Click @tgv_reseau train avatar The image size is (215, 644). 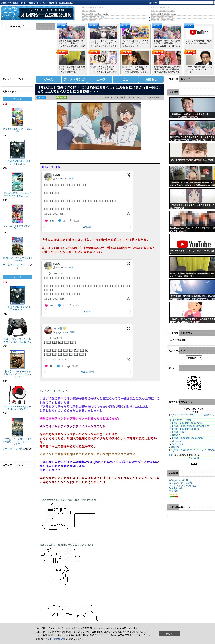(x=48, y=330)
